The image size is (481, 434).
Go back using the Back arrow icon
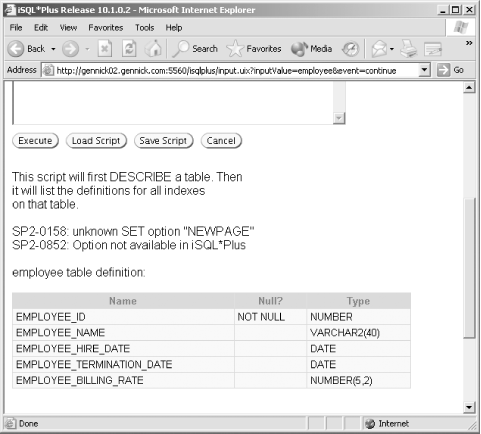[15, 49]
